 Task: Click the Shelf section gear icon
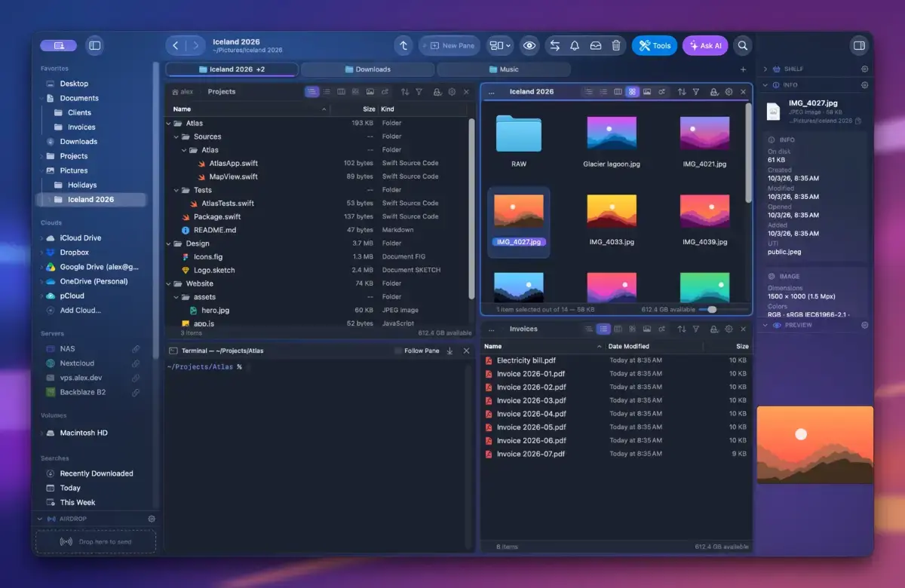(865, 69)
